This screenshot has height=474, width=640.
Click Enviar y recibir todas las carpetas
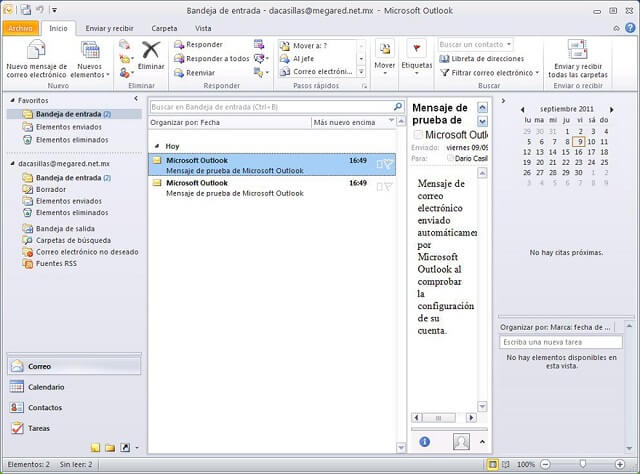(x=578, y=60)
